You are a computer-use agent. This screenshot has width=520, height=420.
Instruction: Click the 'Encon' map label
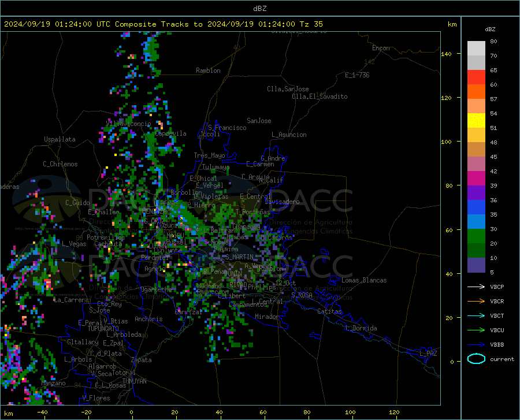tap(381, 48)
